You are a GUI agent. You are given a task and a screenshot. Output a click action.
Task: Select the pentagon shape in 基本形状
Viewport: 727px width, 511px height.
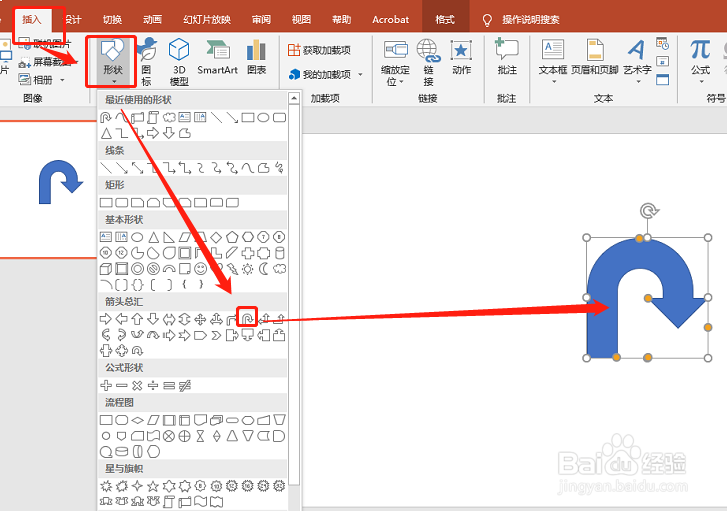[x=232, y=237]
